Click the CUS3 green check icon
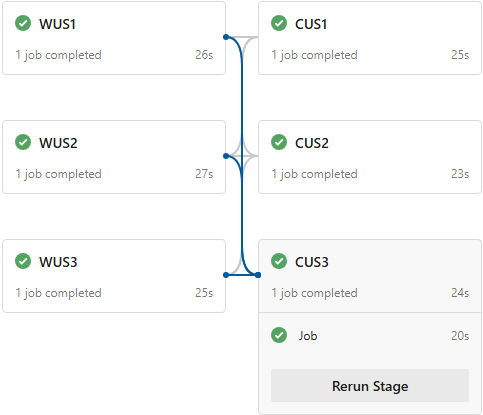This screenshot has height=415, width=483. pos(279,261)
